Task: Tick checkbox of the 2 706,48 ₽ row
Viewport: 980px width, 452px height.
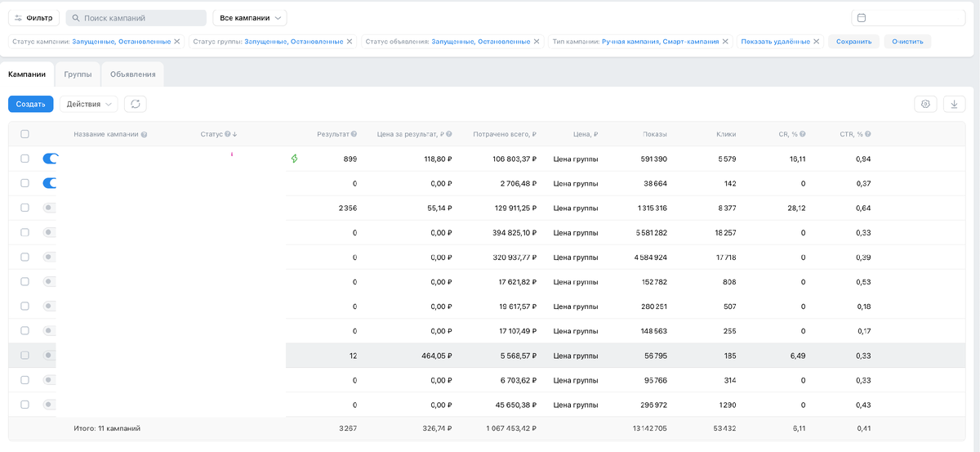Action: 24,183
